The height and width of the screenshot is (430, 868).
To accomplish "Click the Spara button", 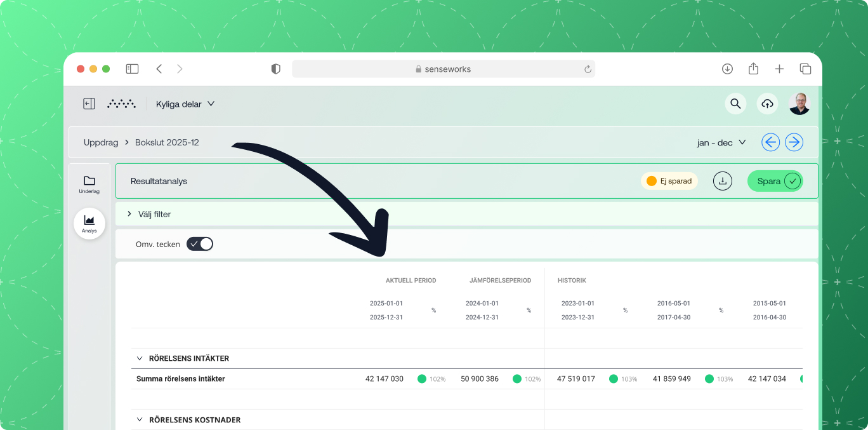I will coord(775,181).
